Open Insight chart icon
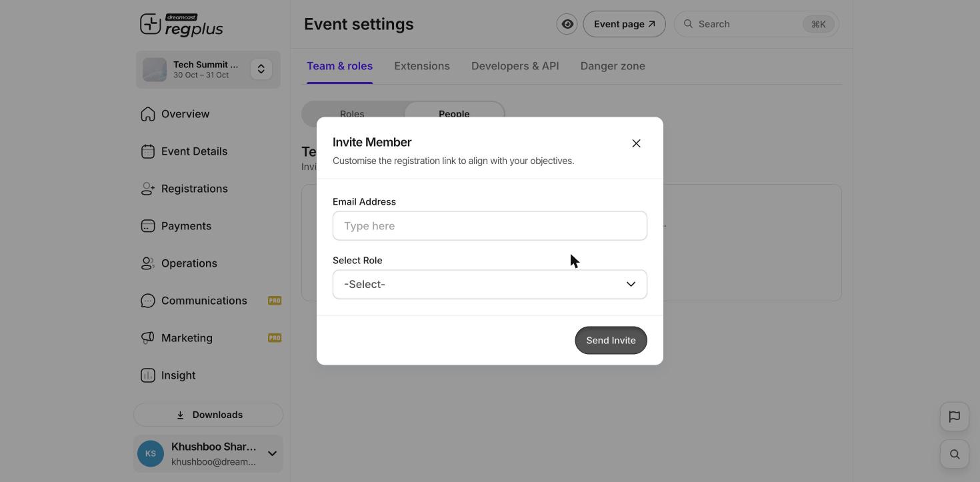980x482 pixels. [148, 375]
